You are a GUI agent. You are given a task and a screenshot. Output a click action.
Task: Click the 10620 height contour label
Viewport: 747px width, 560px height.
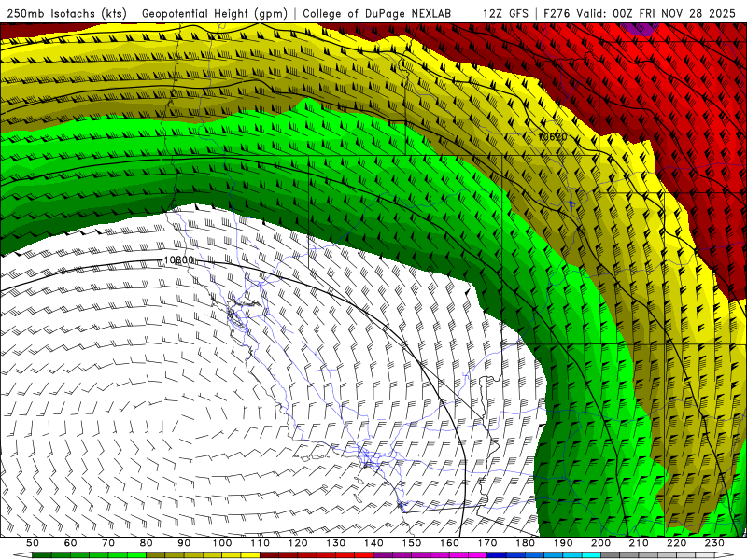(x=553, y=136)
